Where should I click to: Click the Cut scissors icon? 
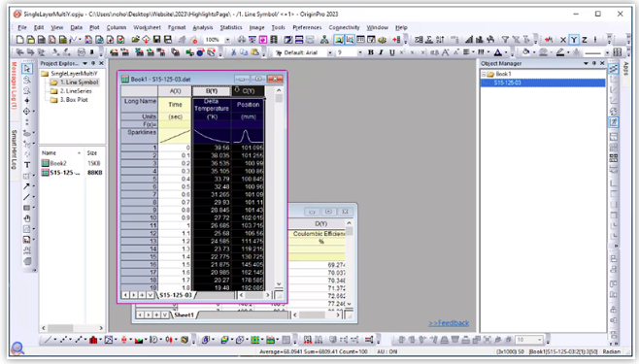[233, 52]
